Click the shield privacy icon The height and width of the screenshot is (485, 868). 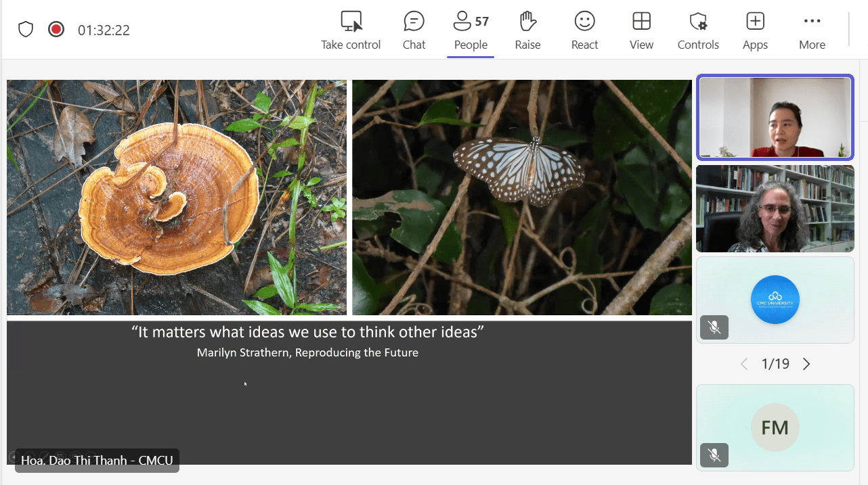tap(26, 30)
